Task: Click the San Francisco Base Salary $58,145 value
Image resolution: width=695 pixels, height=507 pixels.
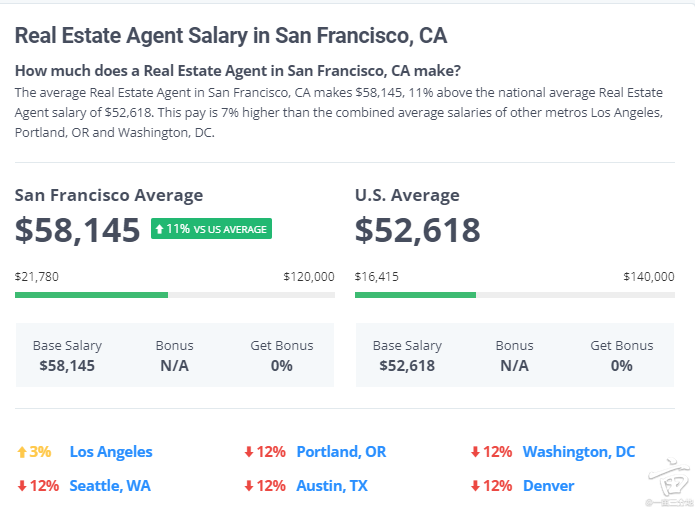Action: click(67, 366)
